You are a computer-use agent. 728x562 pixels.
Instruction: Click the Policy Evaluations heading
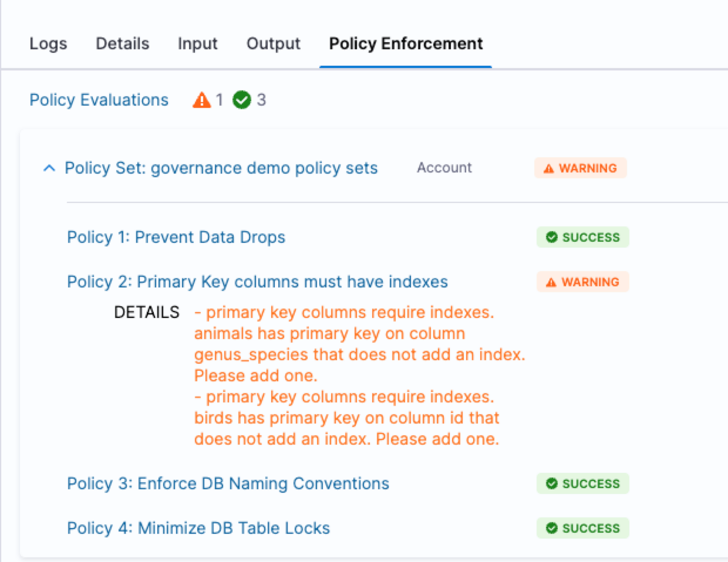point(99,100)
